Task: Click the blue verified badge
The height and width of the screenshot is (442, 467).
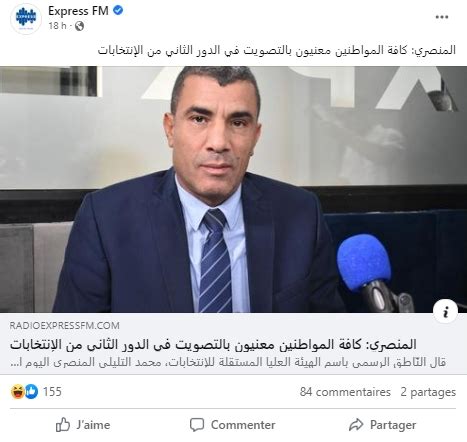Action: (118, 11)
